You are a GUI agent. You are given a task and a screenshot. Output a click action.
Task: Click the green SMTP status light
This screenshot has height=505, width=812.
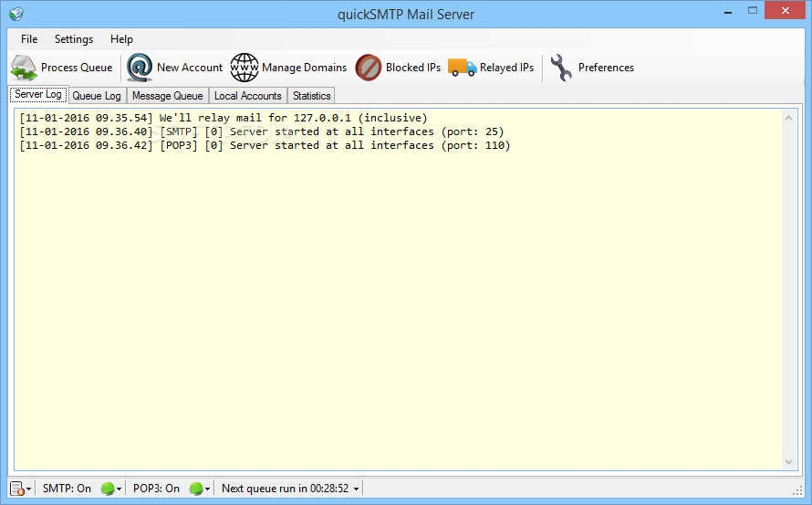pyautogui.click(x=107, y=489)
